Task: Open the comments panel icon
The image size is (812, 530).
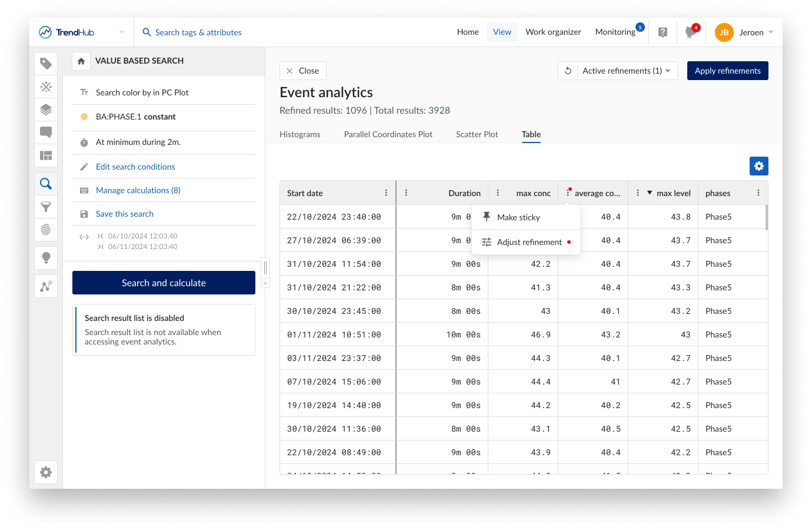Action: click(46, 132)
